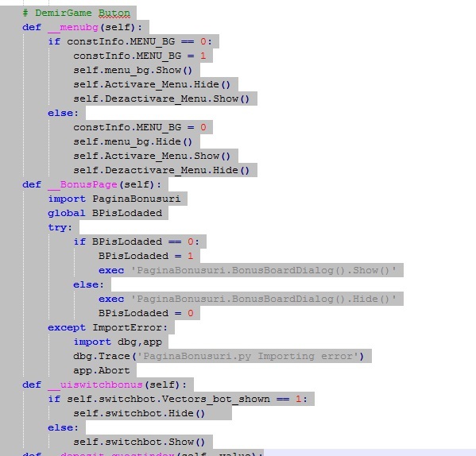Click the try keyword
Image resolution: width=476 pixels, height=456 pixels.
[x=60, y=227]
